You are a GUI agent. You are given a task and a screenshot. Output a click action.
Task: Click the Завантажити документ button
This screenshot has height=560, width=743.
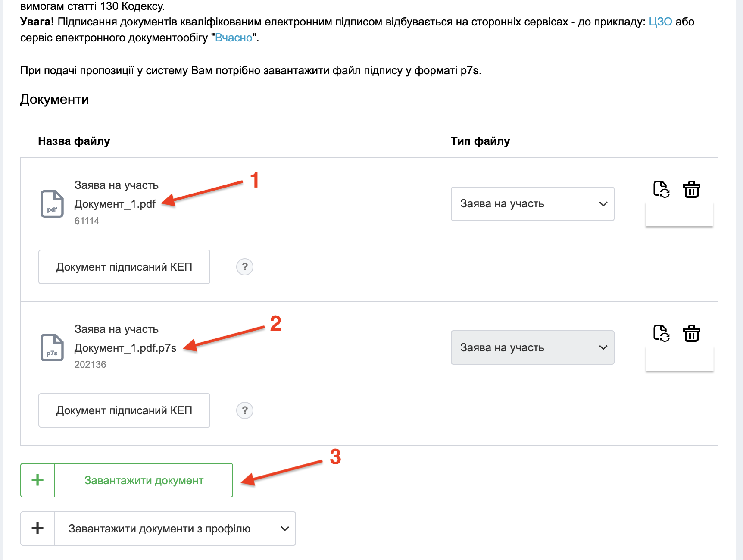[144, 480]
